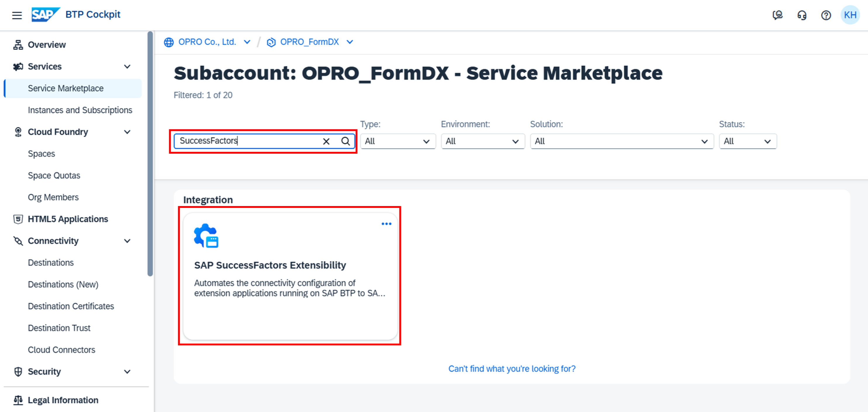
Task: Open the three-dot menu on SuccessFactors tile
Action: point(386,224)
